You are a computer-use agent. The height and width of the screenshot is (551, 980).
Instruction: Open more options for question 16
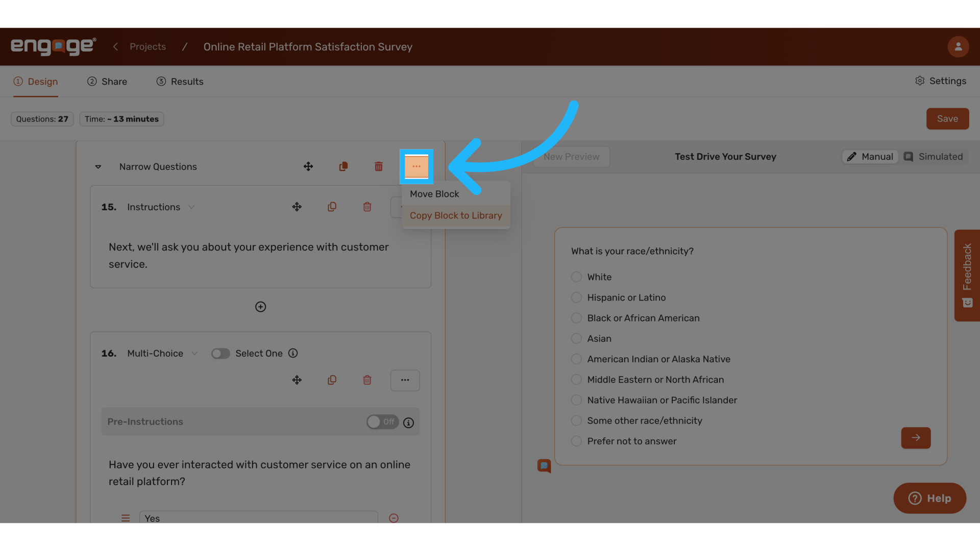405,380
